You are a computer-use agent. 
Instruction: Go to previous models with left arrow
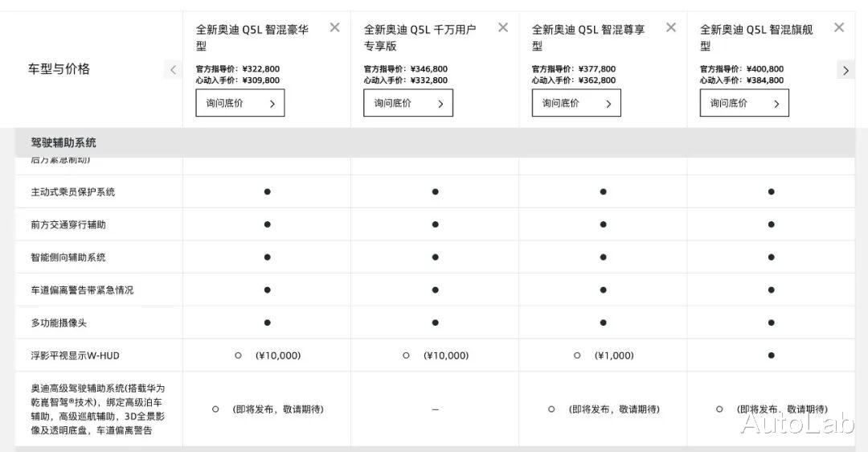[x=174, y=70]
